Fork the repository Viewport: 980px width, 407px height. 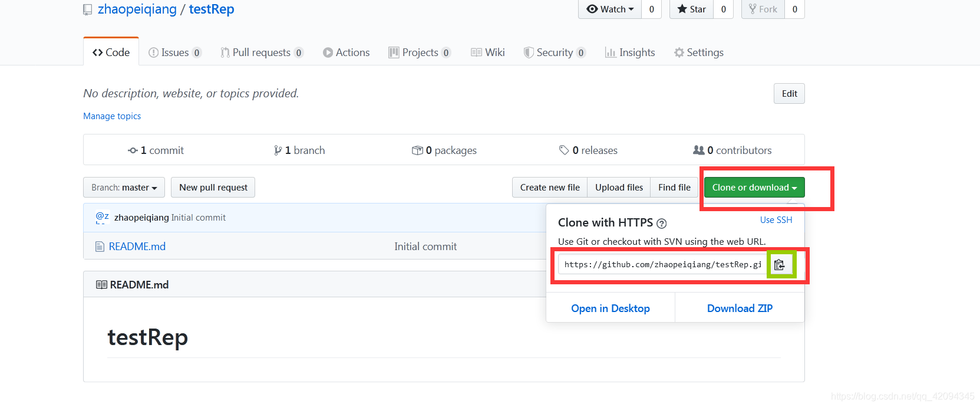point(763,9)
